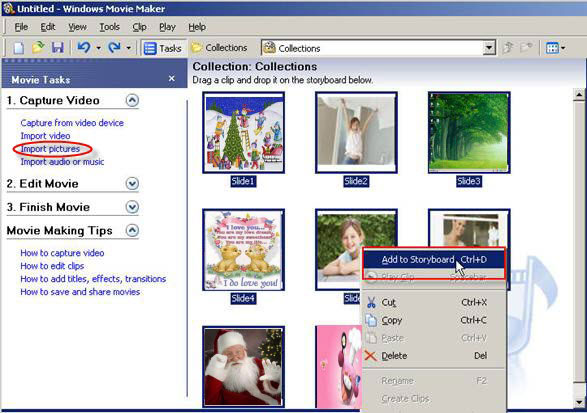The width and height of the screenshot is (587, 413).
Task: Click the Copy pages icon
Action: coord(371,321)
